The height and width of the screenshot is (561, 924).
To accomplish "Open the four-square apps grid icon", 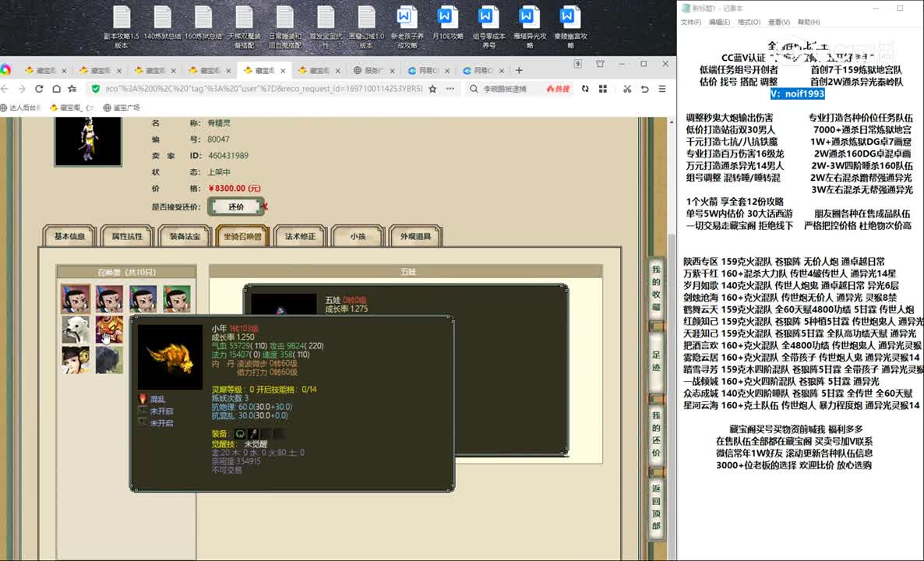I will (603, 89).
